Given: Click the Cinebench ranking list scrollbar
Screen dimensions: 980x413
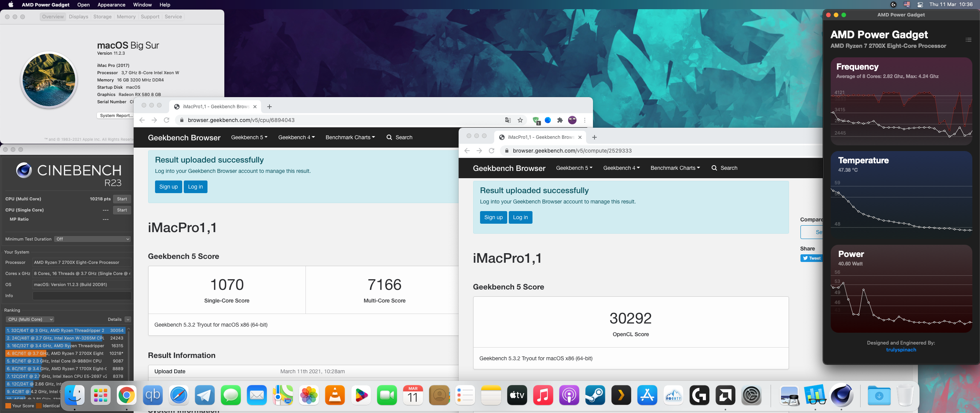Looking at the screenshot, I should [129, 352].
